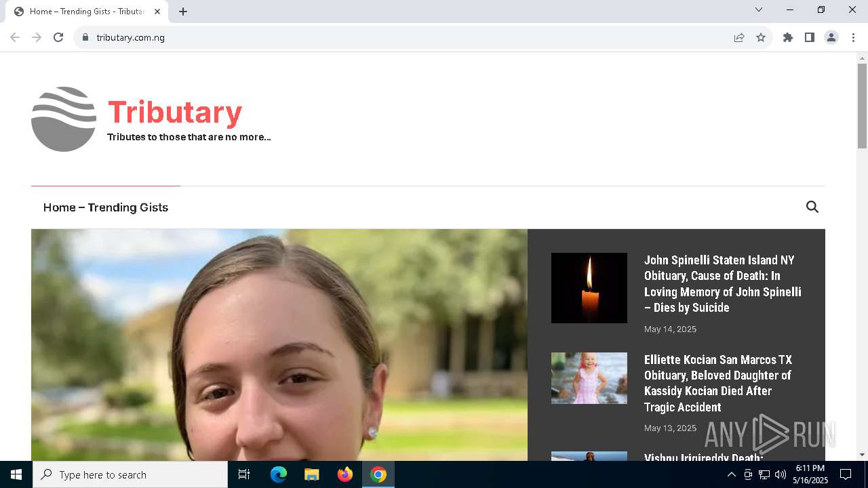This screenshot has width=868, height=488.
Task: Launch Firefox from the taskbar
Action: 345,474
